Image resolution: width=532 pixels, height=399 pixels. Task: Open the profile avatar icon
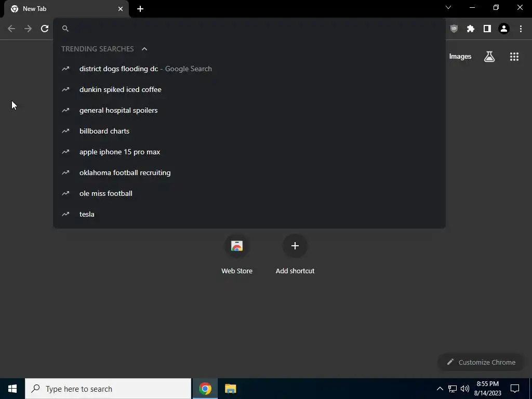coord(504,29)
